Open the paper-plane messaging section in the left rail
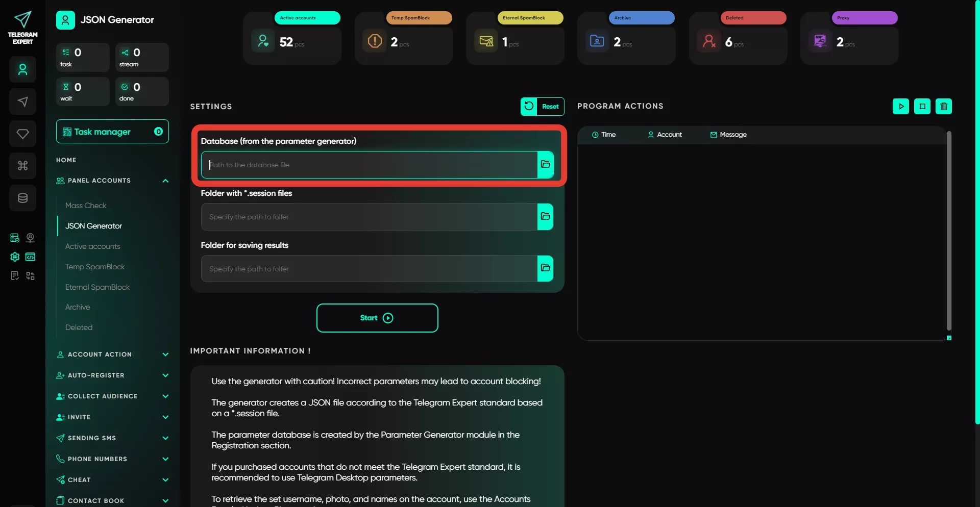Image resolution: width=980 pixels, height=507 pixels. [x=22, y=102]
